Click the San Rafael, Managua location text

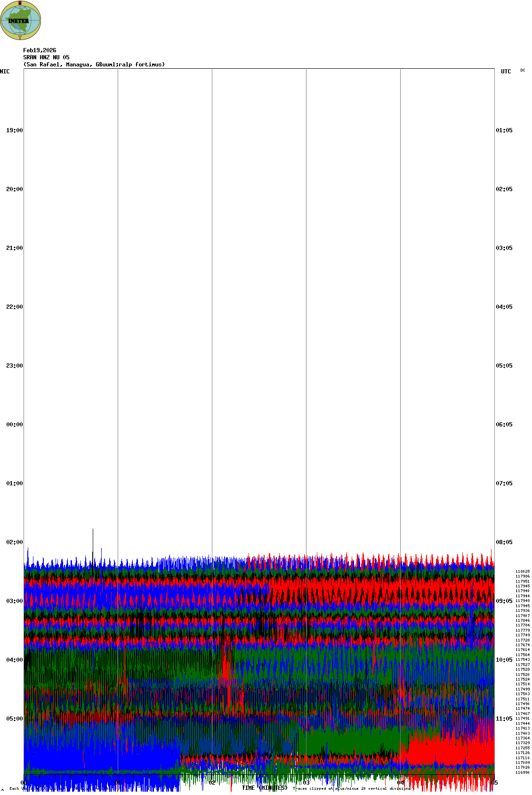click(x=94, y=64)
